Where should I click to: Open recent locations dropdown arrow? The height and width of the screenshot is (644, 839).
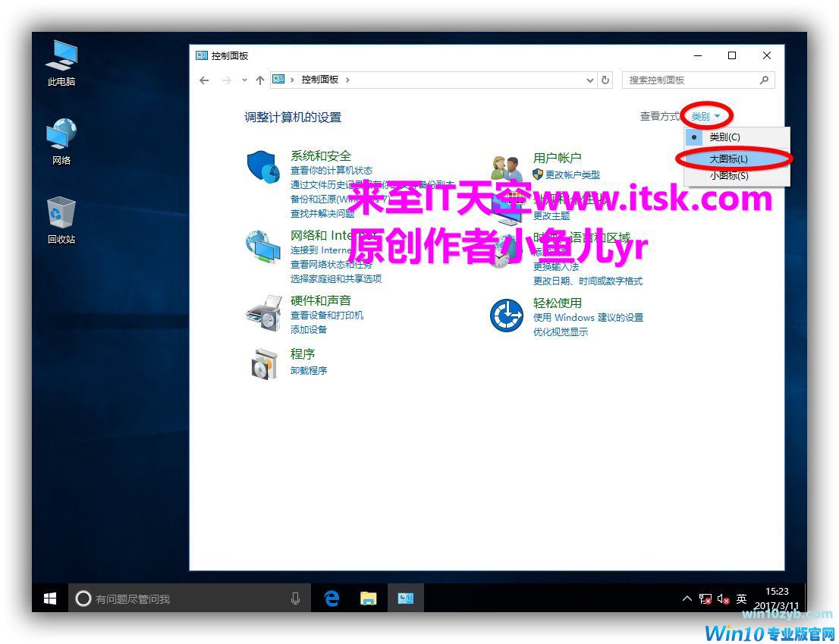coord(244,80)
